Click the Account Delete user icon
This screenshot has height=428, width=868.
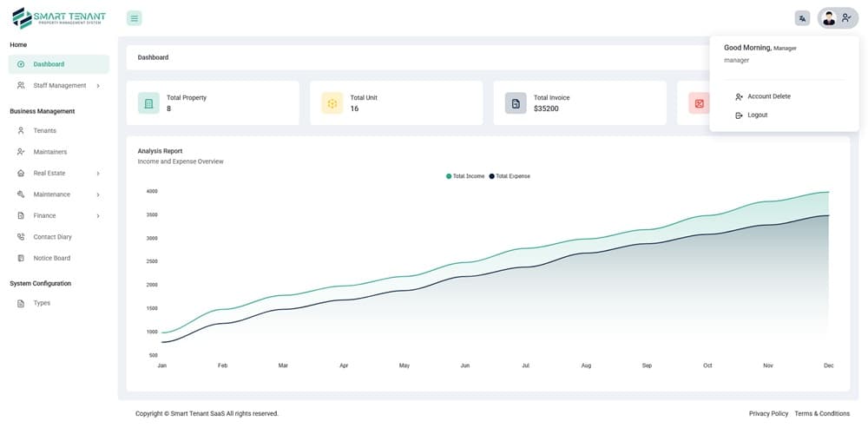[x=739, y=97]
